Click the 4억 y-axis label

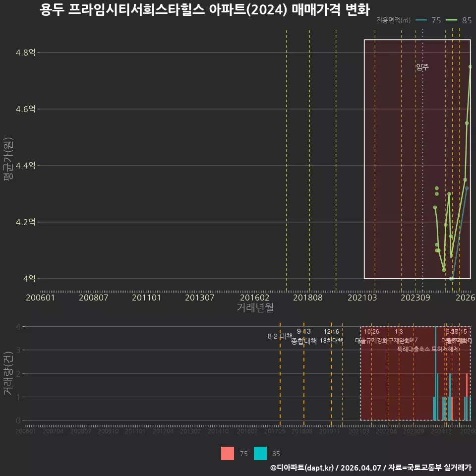tap(29, 278)
